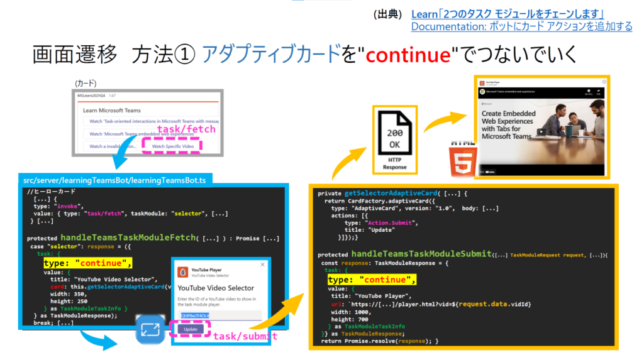Select the 'Watch Task-oriented interactions' card action
This screenshot has width=644, height=360.
150,122
